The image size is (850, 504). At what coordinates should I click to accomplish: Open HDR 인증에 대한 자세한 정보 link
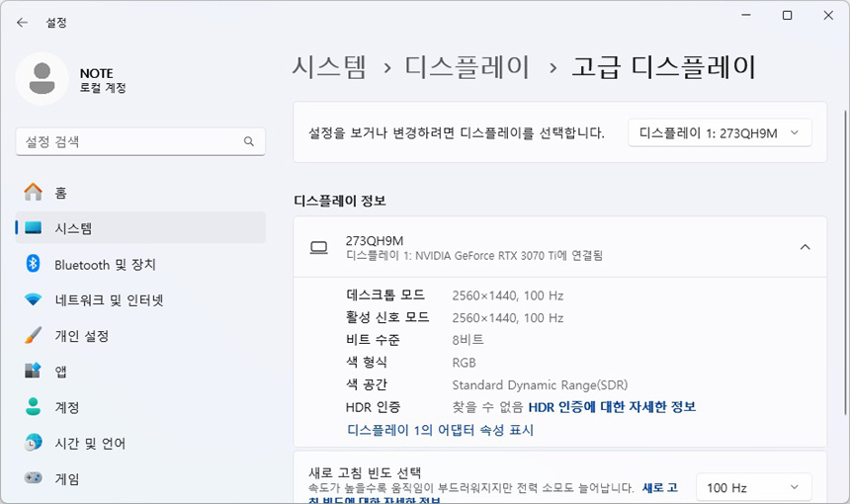coord(612,406)
